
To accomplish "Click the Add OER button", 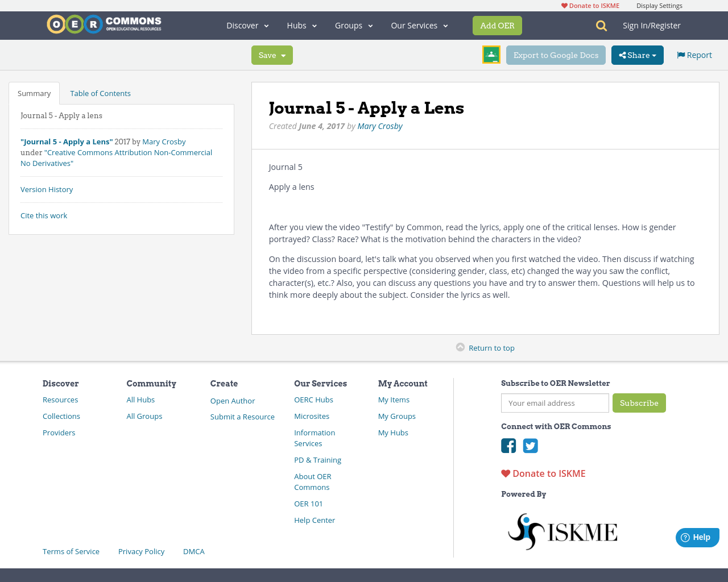I will [x=497, y=26].
